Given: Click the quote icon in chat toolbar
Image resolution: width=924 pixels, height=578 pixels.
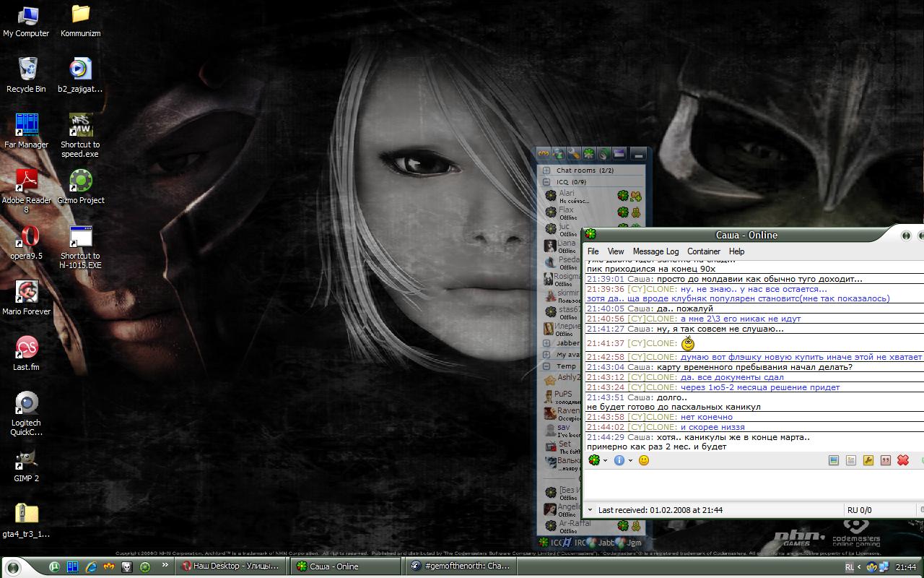Looking at the screenshot, I should tap(885, 460).
